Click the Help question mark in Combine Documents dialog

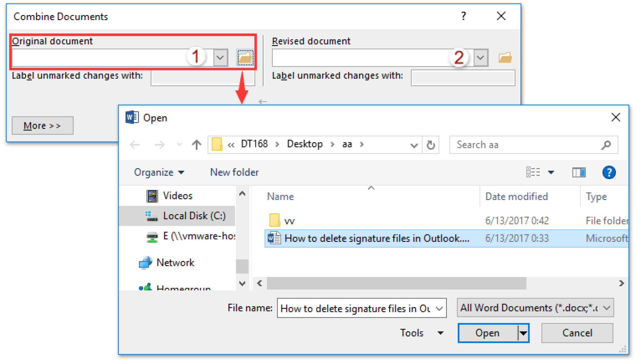point(463,16)
